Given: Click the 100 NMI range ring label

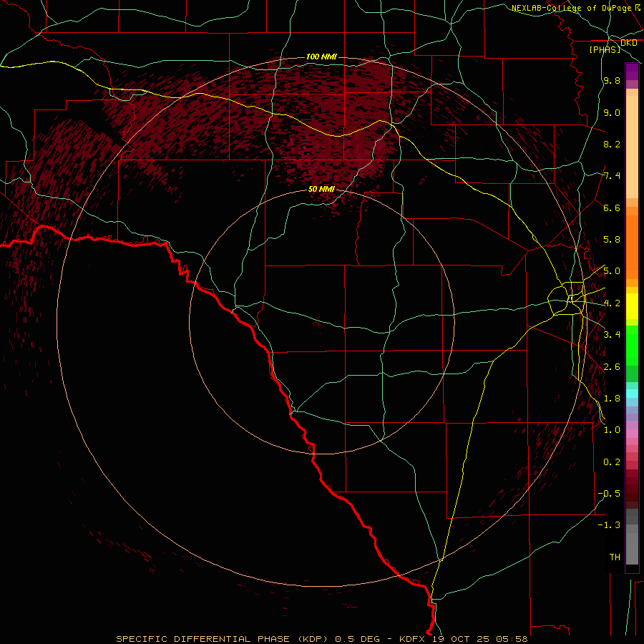Looking at the screenshot, I should point(321,57).
